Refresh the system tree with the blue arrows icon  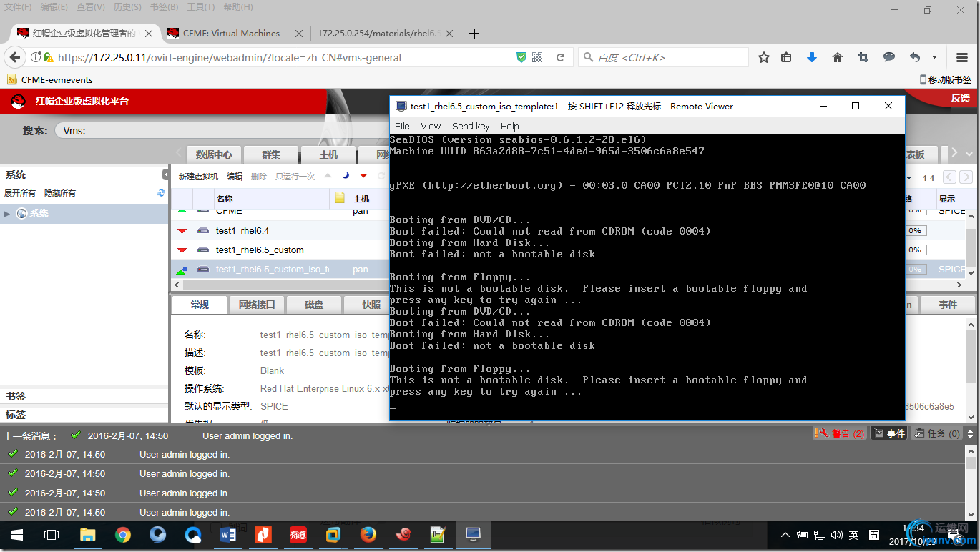161,193
